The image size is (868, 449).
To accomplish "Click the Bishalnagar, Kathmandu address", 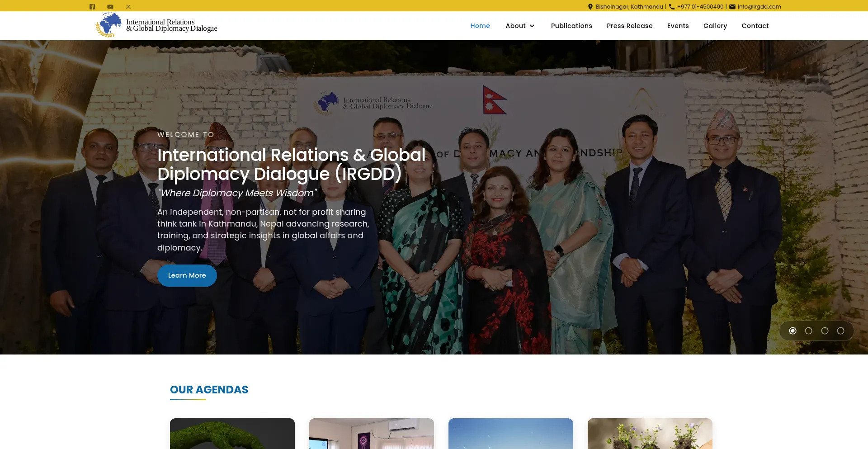I will click(629, 7).
